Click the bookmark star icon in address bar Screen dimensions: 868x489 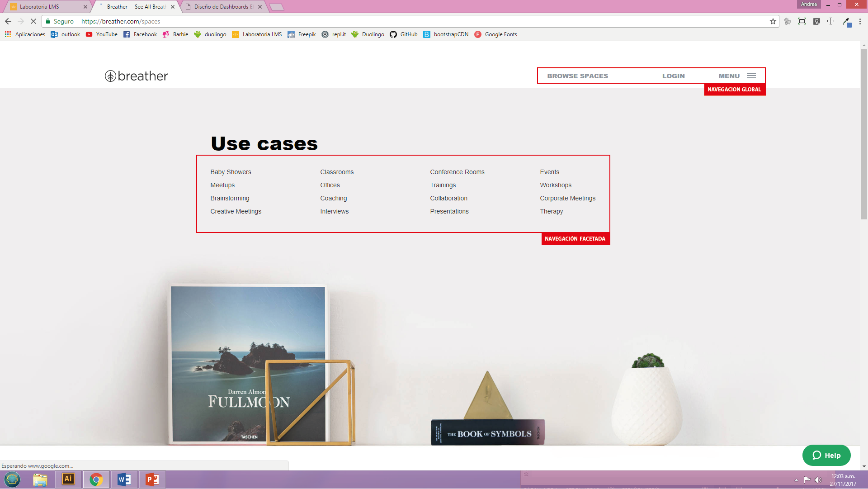tap(773, 21)
